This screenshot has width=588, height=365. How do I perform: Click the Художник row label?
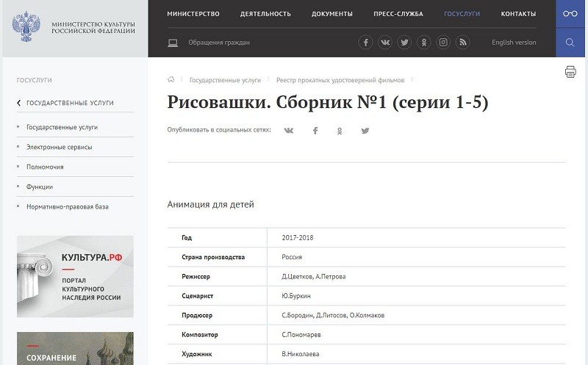pyautogui.click(x=197, y=354)
